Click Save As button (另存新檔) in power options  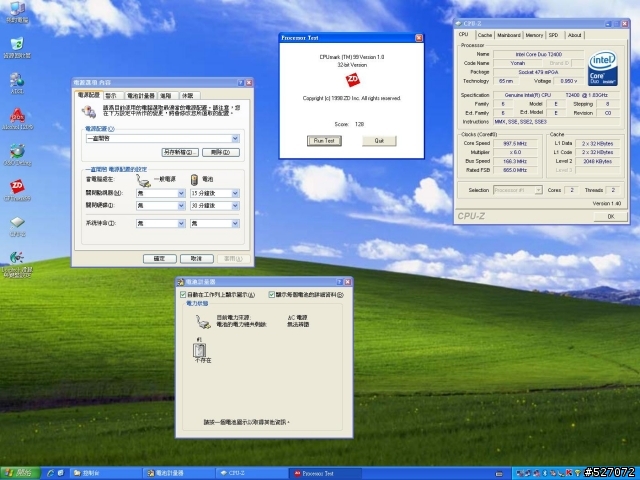(x=180, y=152)
